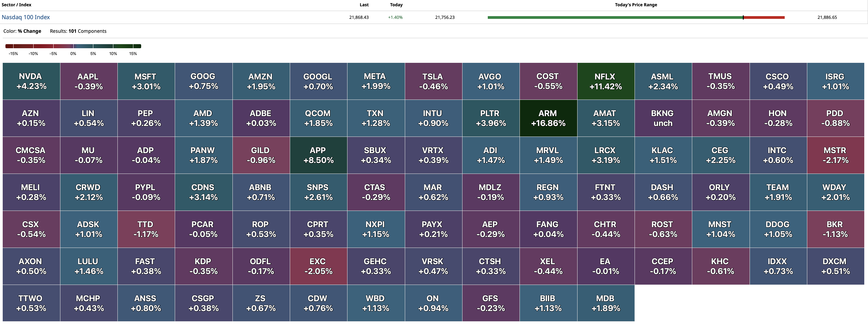
Task: Select the TTD -1.17% tile
Action: [146, 229]
